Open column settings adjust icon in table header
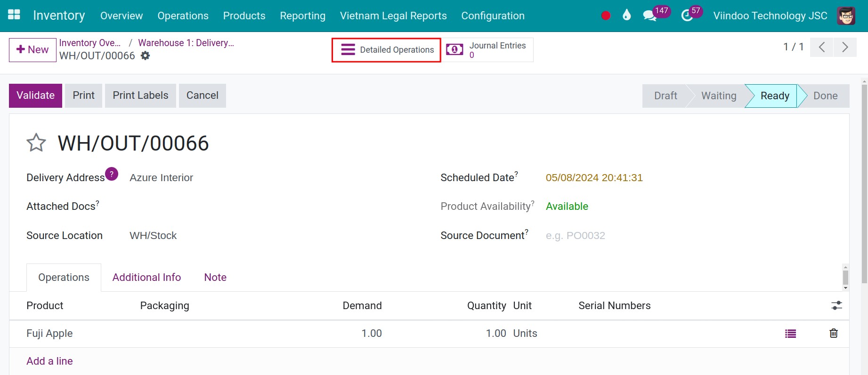868x375 pixels. [836, 305]
